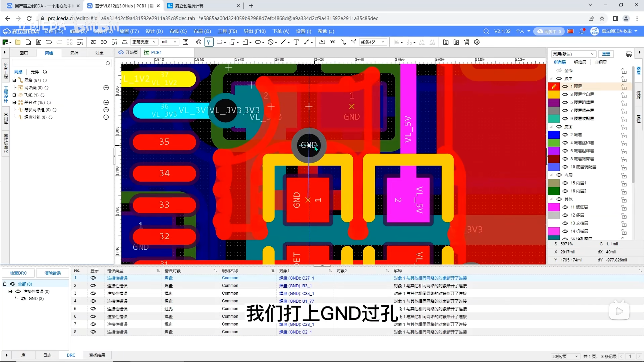Click the 检查DRC button

(18, 273)
